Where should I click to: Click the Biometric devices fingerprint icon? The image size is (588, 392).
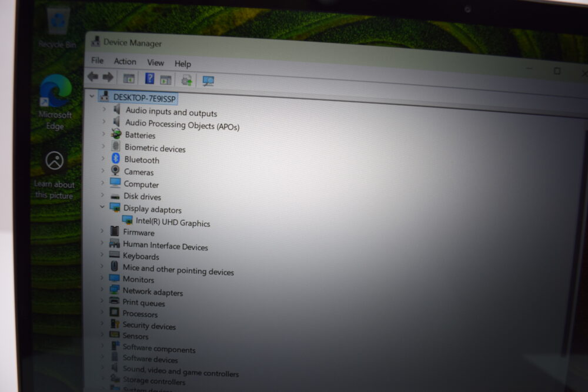[116, 146]
